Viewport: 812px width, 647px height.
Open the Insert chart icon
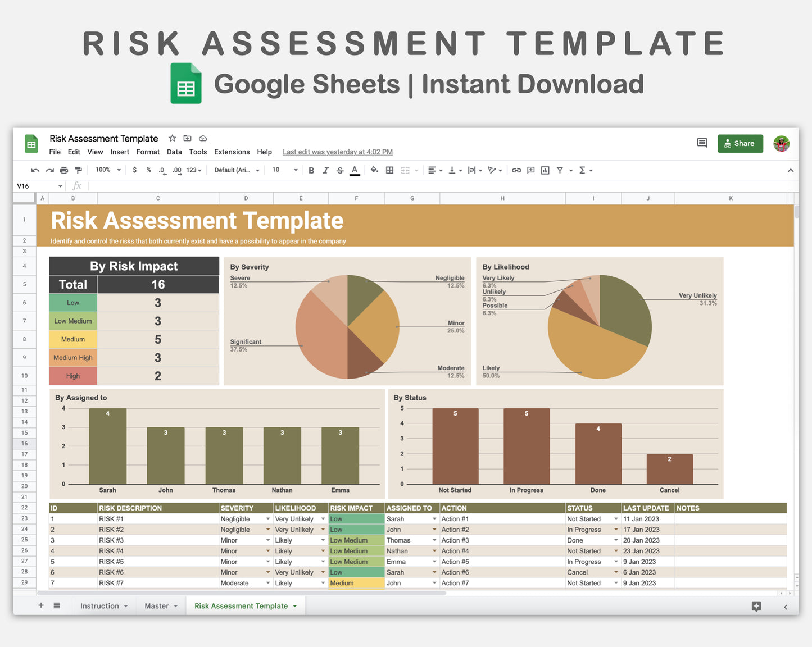545,170
